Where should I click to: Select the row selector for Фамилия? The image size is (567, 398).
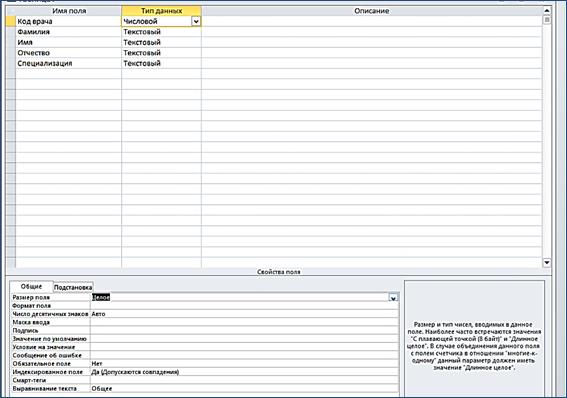click(x=11, y=32)
